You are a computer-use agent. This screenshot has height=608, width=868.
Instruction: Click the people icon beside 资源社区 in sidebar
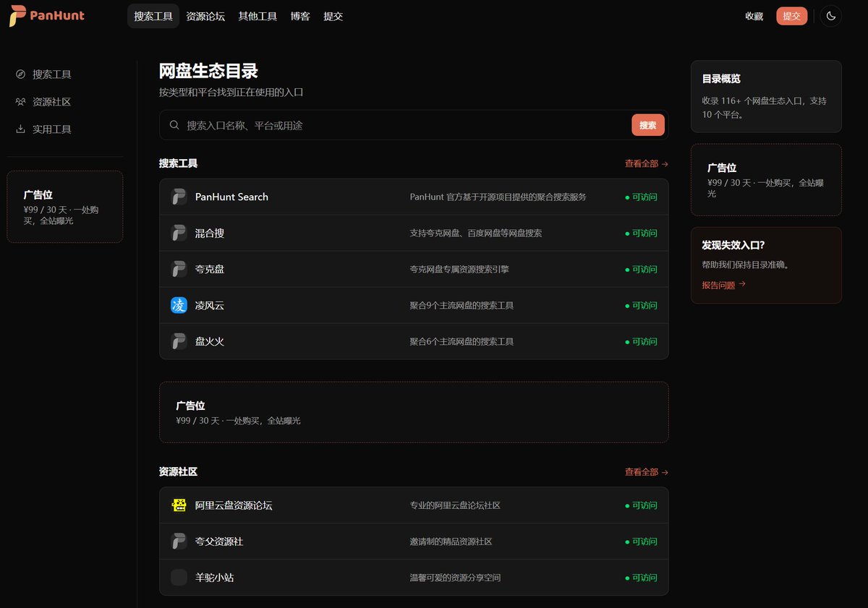pyautogui.click(x=20, y=102)
